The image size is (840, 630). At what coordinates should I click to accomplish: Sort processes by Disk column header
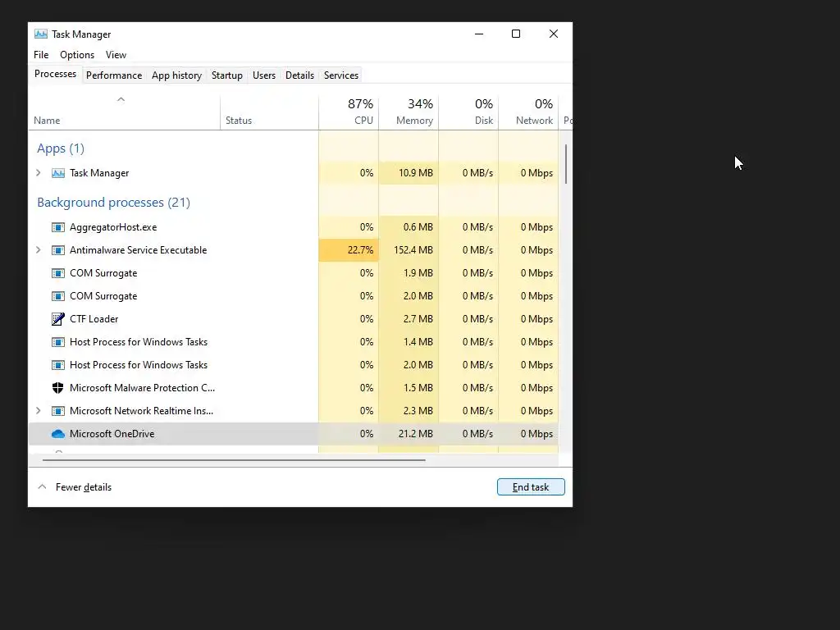coord(468,112)
